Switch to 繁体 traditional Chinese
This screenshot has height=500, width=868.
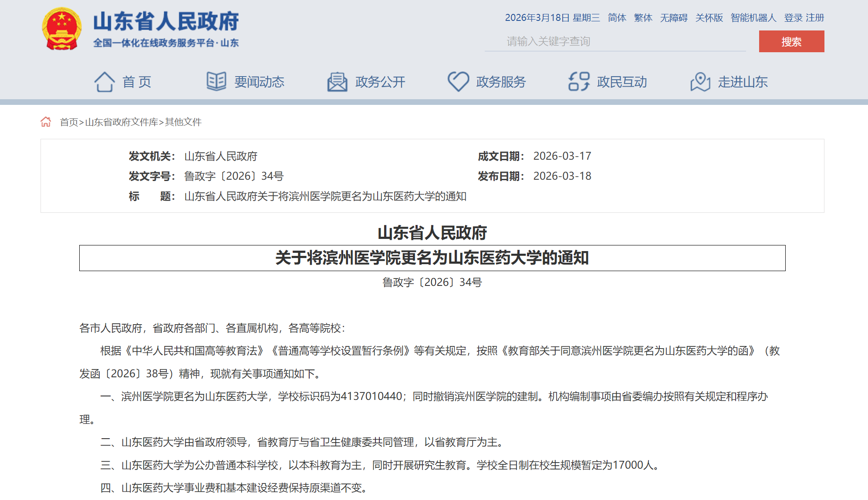pyautogui.click(x=643, y=18)
